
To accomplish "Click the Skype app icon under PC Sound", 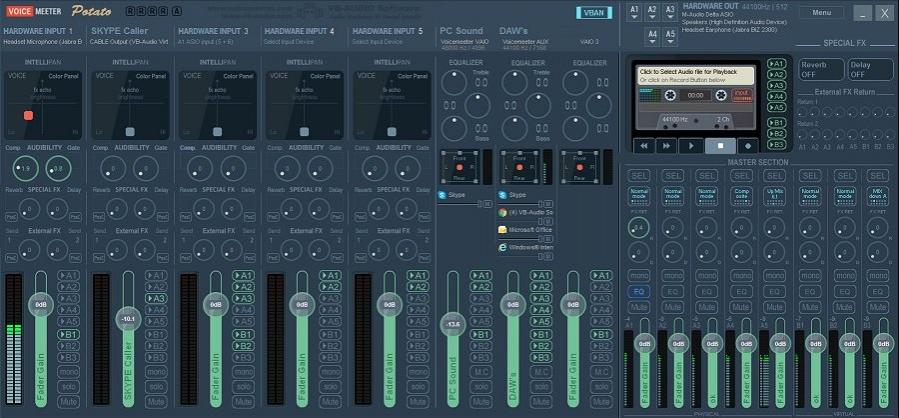I will tap(443, 195).
